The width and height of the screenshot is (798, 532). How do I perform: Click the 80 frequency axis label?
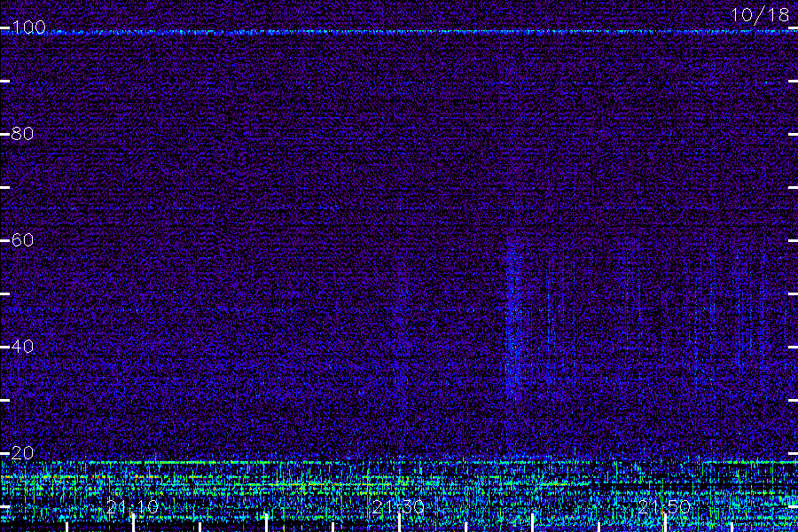[22, 133]
